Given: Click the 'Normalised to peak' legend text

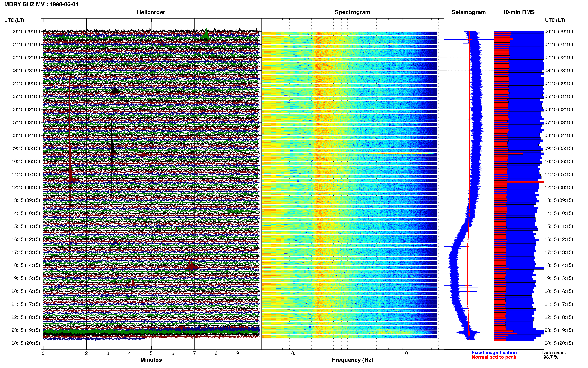Looking at the screenshot, I should point(494,357).
